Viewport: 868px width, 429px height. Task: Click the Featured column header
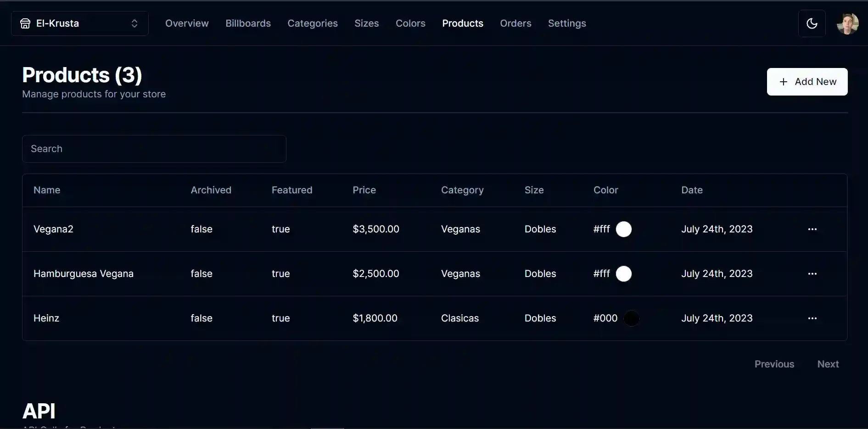tap(292, 190)
